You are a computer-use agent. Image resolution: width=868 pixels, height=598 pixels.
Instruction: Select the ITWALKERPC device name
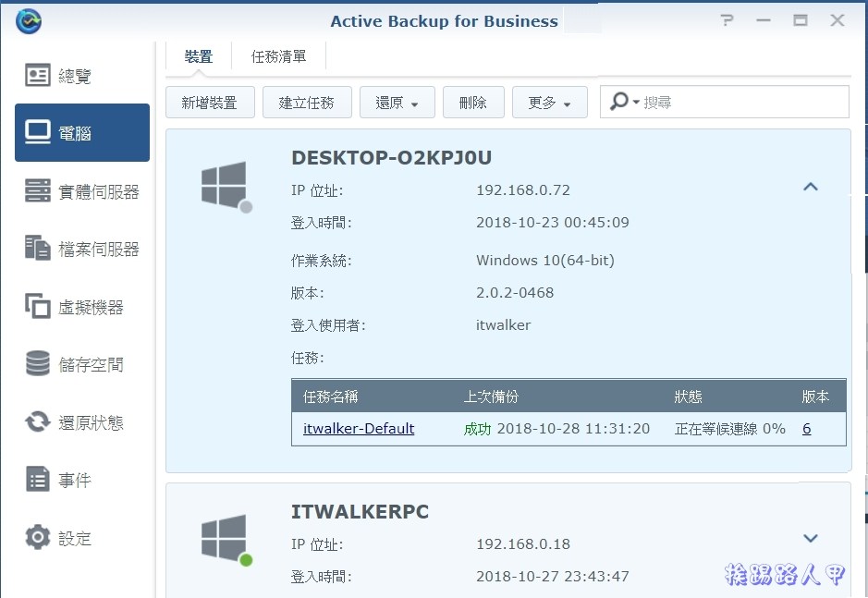pos(360,512)
